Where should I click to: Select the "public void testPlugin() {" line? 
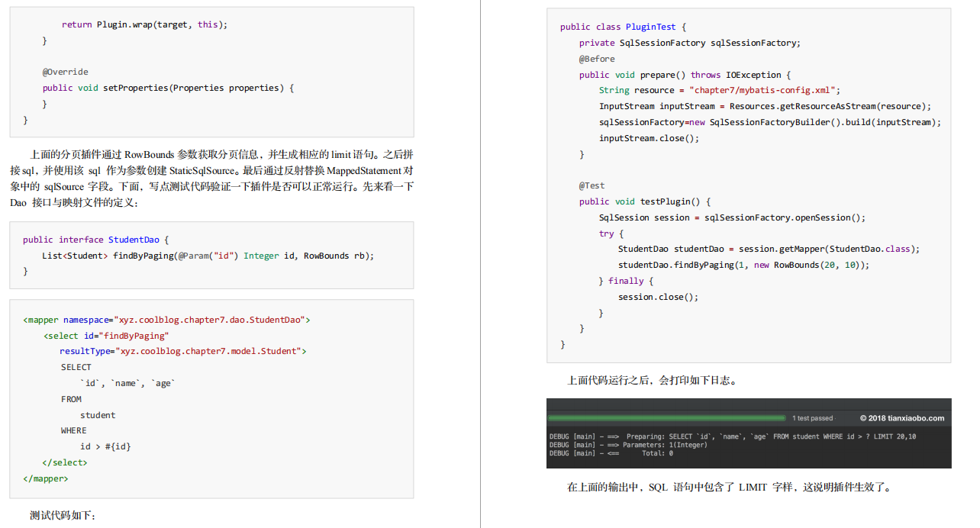point(645,201)
